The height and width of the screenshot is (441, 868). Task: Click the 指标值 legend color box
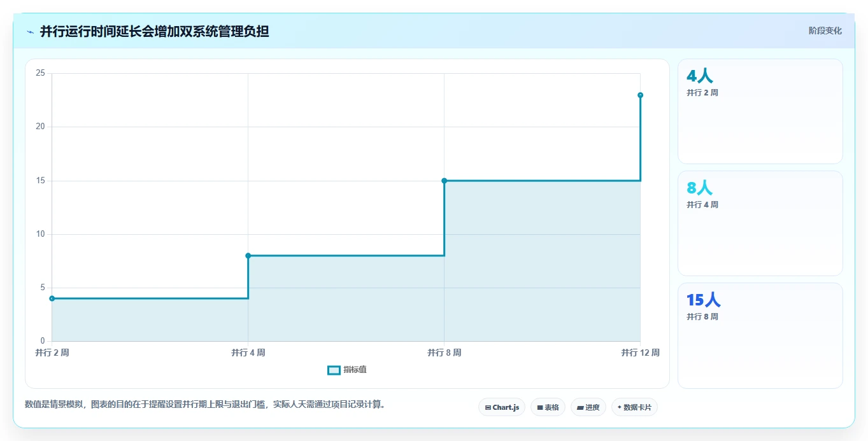pos(334,370)
